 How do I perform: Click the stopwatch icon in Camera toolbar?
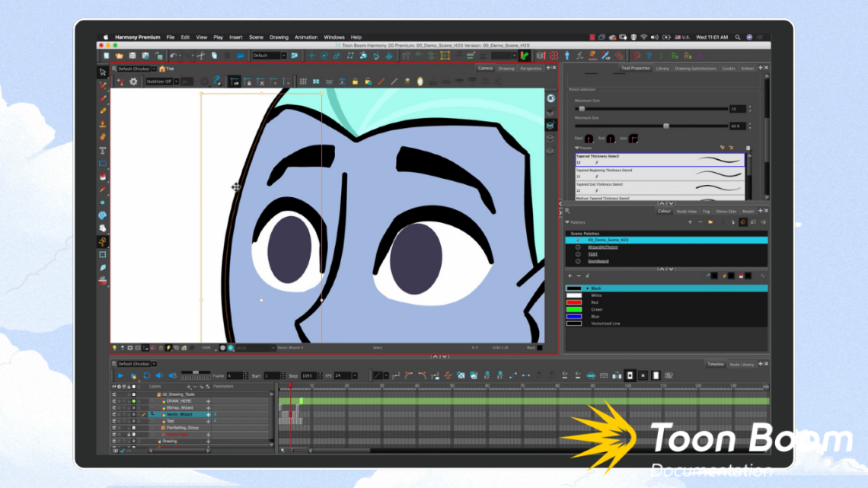point(420,82)
